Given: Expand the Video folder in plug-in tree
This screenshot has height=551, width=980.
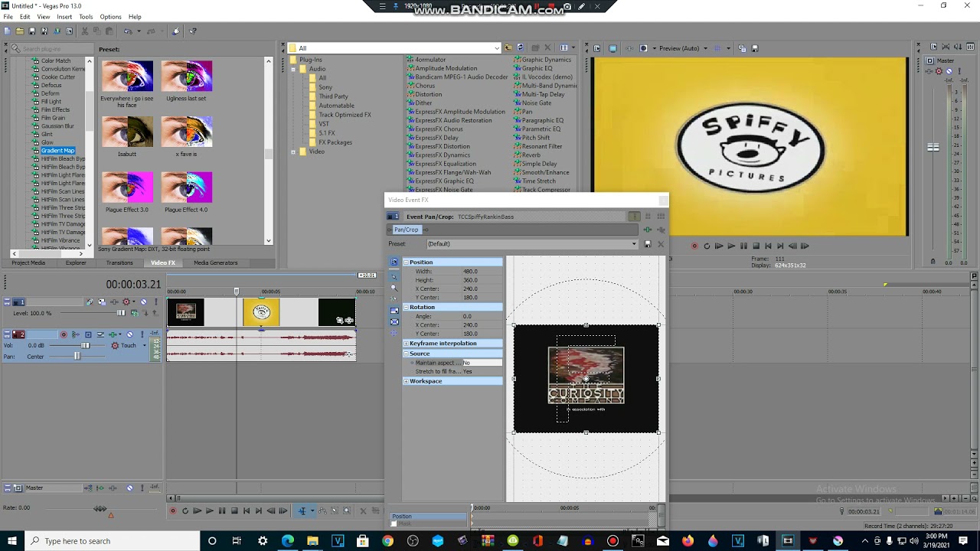Looking at the screenshot, I should click(x=293, y=152).
